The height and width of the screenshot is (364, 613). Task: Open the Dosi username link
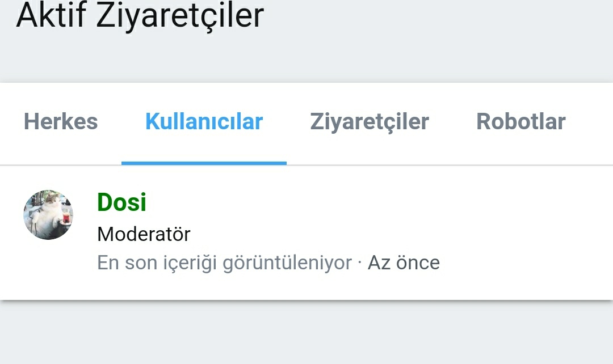121,202
